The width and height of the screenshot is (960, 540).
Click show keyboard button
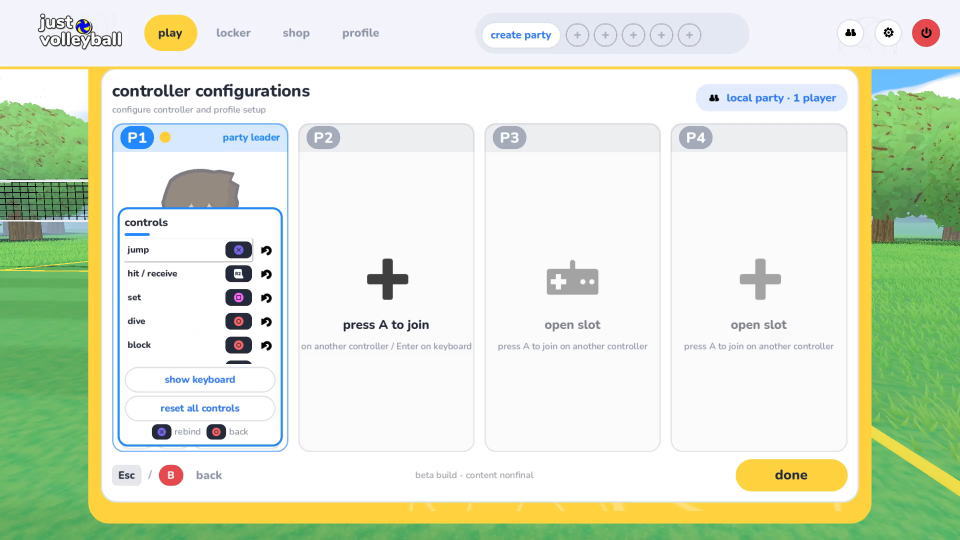(x=200, y=380)
